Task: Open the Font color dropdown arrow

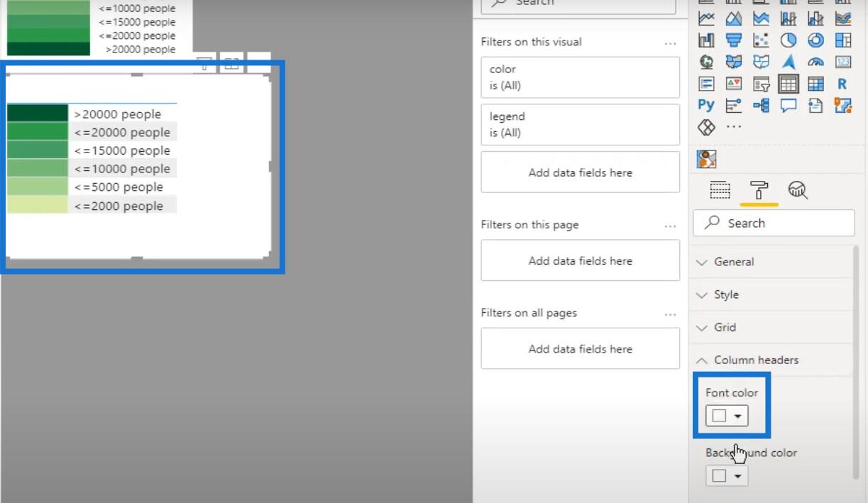Action: coord(739,416)
